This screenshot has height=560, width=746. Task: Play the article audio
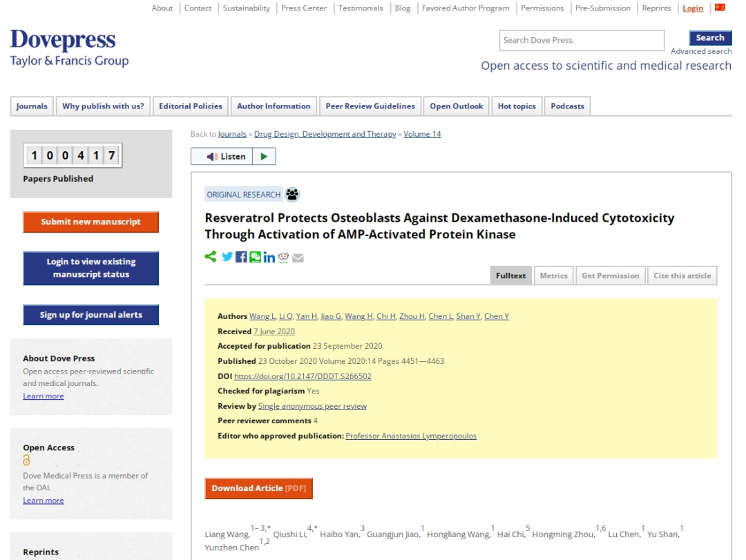tap(264, 157)
